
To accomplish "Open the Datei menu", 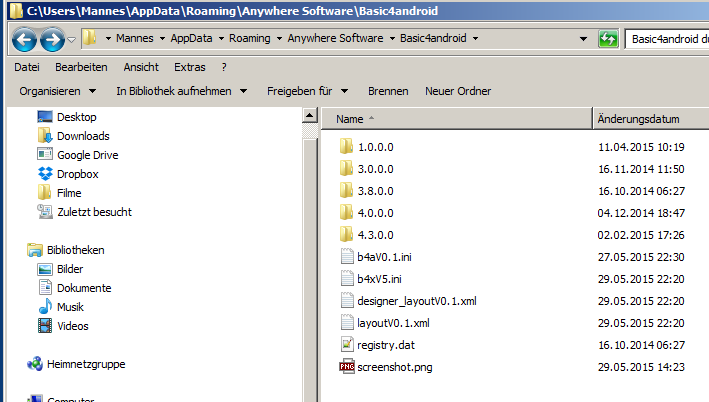I will [27, 67].
